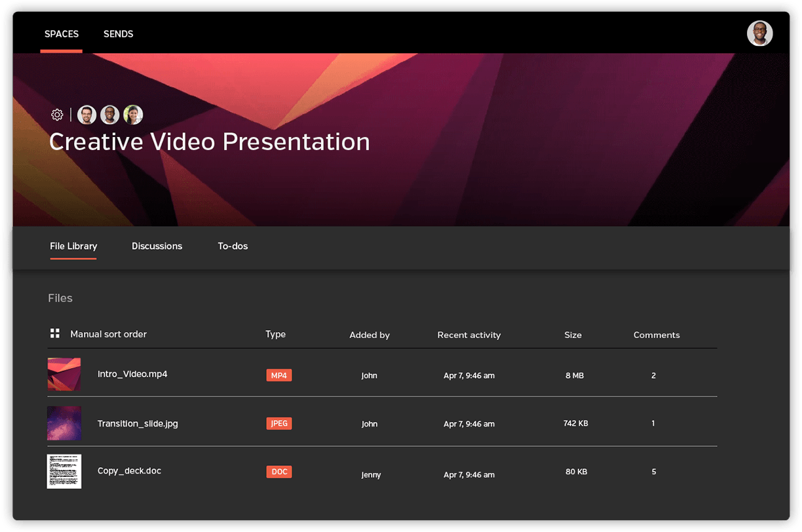Sort files by the Type column

tap(275, 334)
